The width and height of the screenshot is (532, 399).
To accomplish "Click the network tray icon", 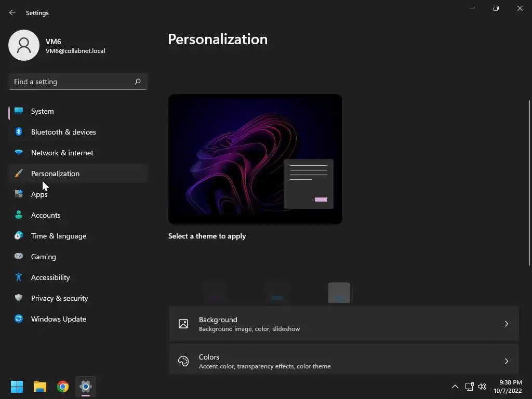I will coord(469,387).
